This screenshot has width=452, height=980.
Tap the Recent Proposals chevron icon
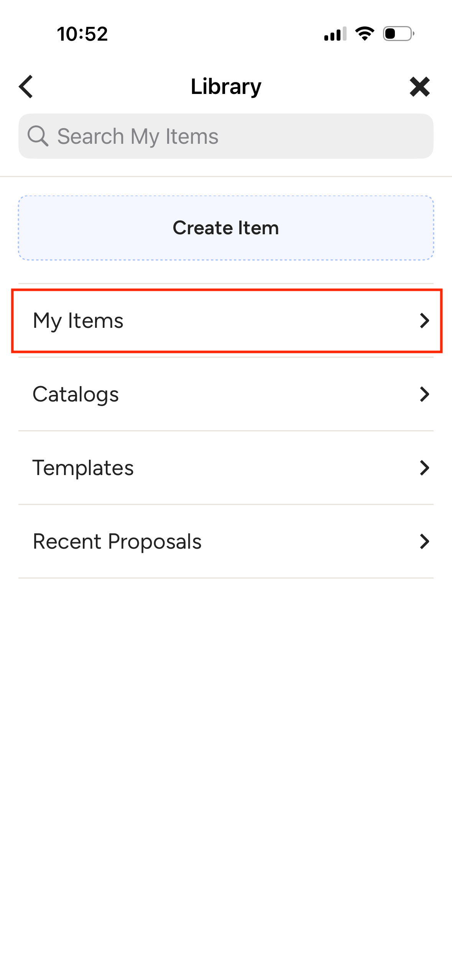click(x=424, y=541)
